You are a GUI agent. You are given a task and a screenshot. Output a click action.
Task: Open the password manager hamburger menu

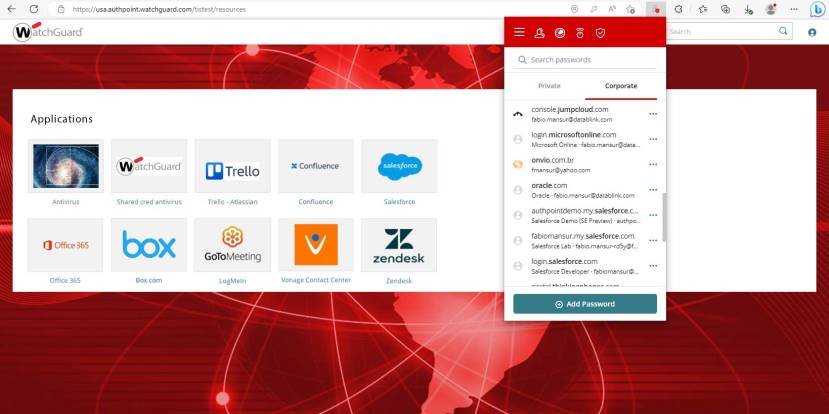pos(519,33)
